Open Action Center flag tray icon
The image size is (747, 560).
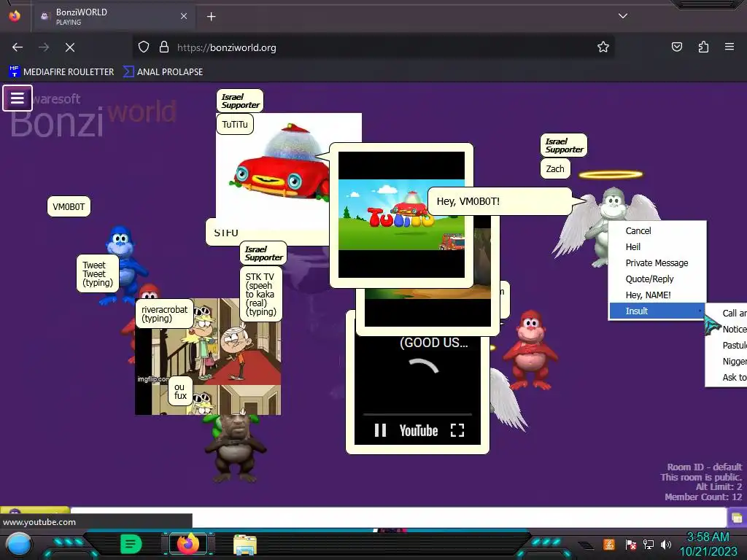(x=630, y=545)
